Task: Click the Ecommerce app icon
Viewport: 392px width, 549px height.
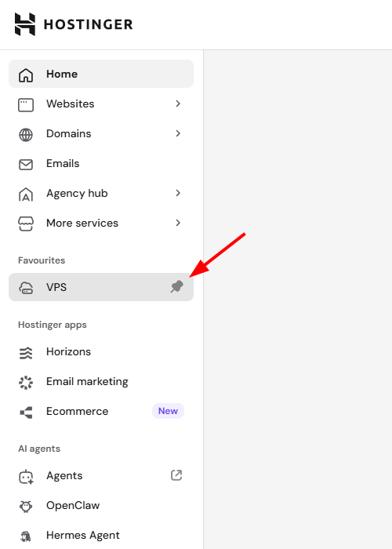Action: [x=26, y=413]
